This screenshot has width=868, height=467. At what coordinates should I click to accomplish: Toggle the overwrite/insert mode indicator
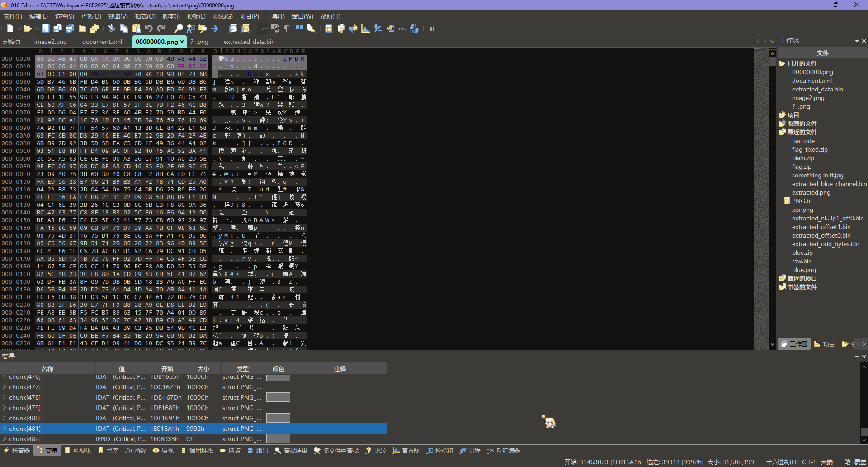pyautogui.click(x=860, y=462)
